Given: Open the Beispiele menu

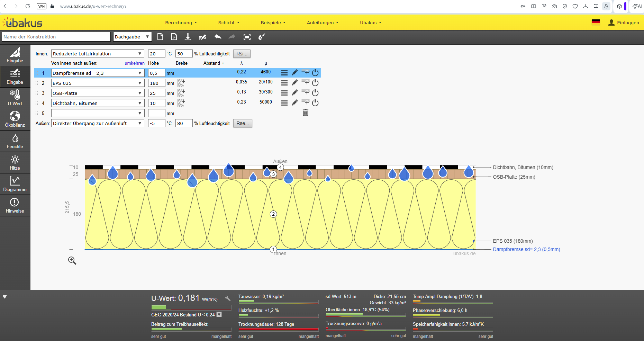Looking at the screenshot, I should 273,23.
